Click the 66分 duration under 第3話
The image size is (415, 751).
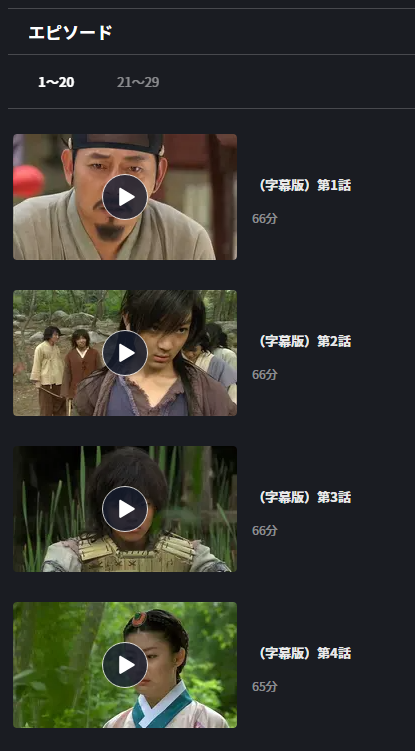pyautogui.click(x=265, y=531)
